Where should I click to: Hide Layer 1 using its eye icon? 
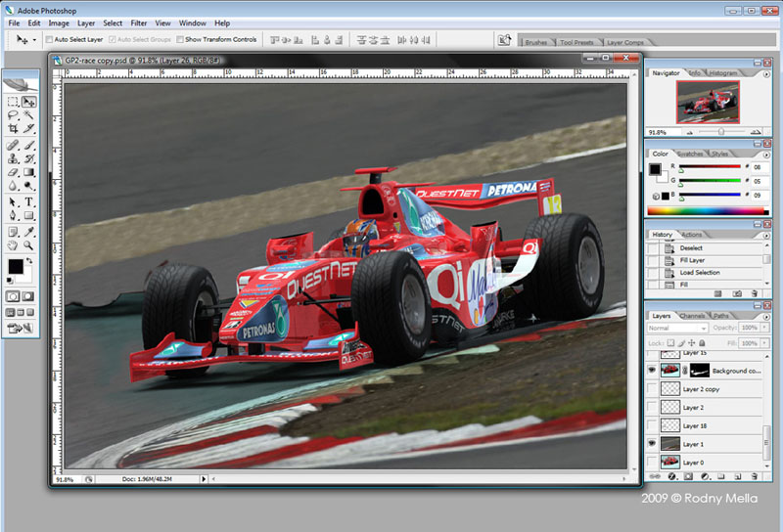coord(653,444)
